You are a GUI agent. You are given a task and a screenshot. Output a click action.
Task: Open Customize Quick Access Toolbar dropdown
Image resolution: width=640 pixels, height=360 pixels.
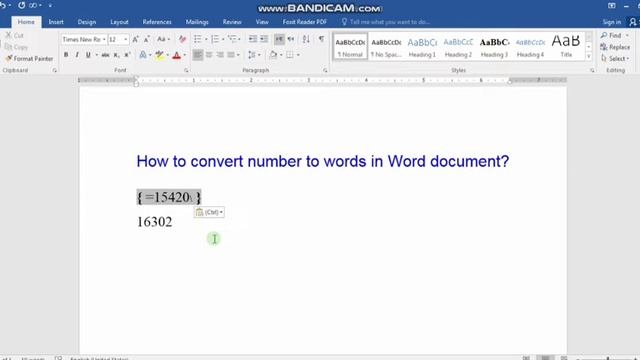coord(50,6)
